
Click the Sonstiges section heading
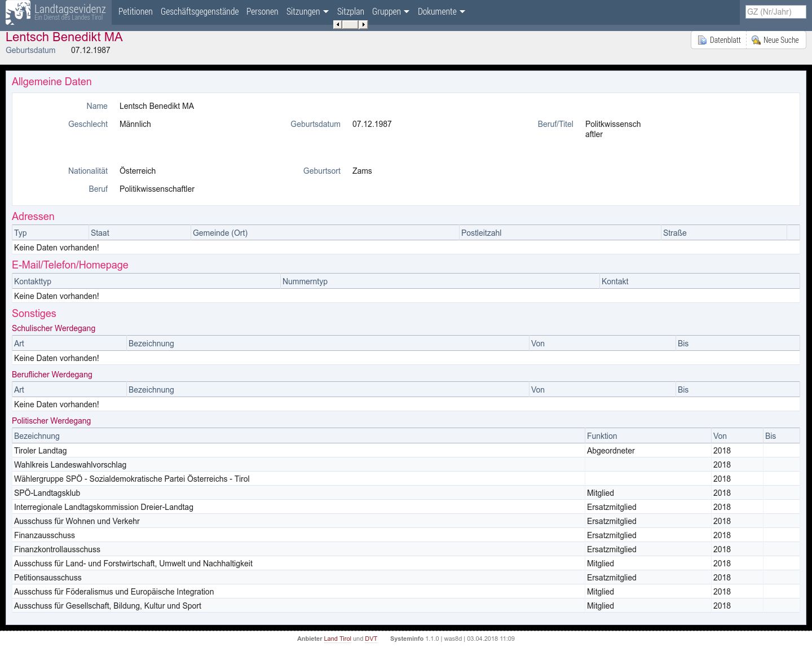click(x=34, y=314)
